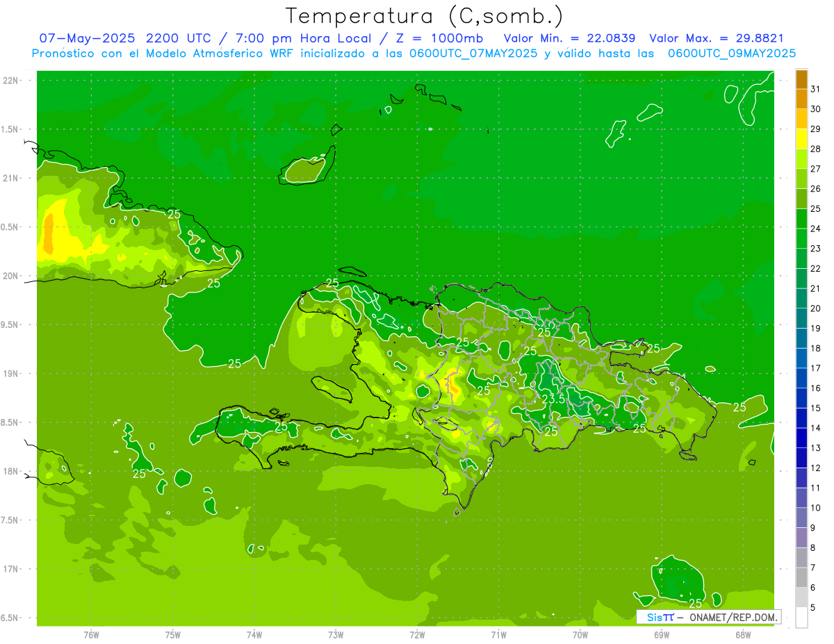This screenshot has height=644, width=834.
Task: Click the teal colorbar swatch between 19 and 20
Action: tap(801, 319)
